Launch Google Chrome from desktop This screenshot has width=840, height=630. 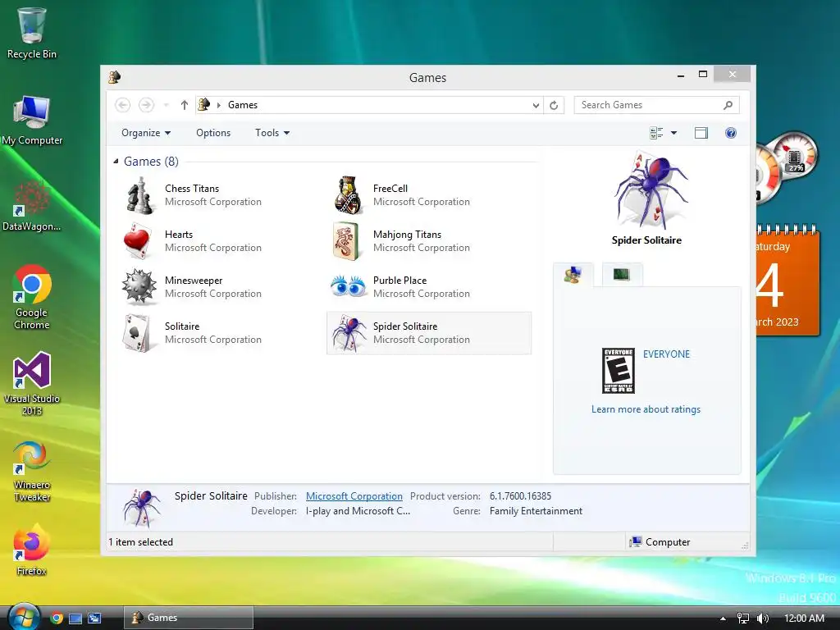click(32, 297)
